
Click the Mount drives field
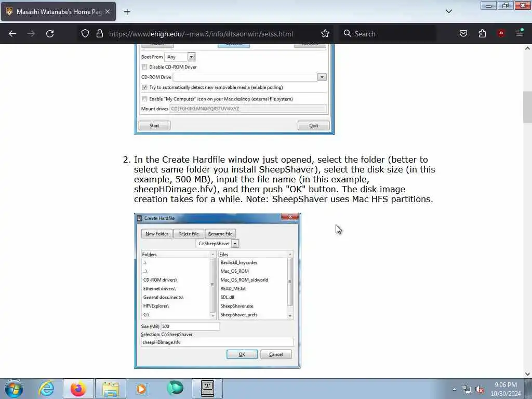tap(248, 109)
